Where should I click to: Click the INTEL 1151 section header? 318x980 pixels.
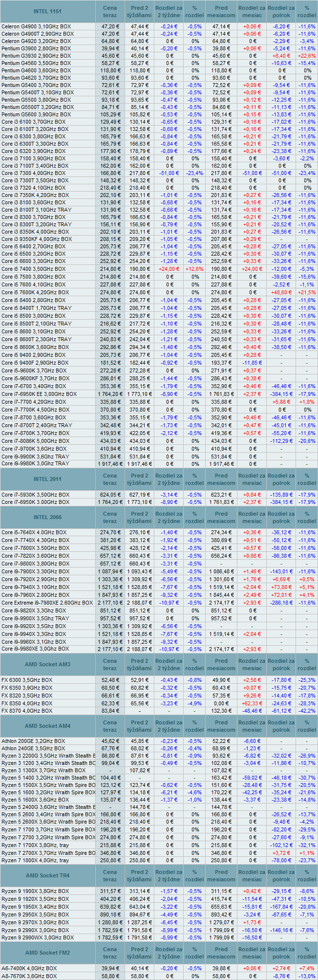[x=48, y=11]
